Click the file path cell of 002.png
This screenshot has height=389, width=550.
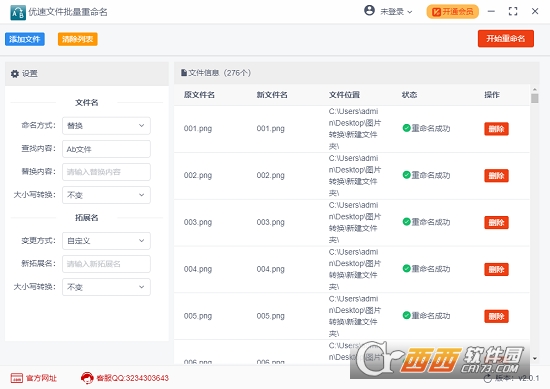tap(355, 175)
